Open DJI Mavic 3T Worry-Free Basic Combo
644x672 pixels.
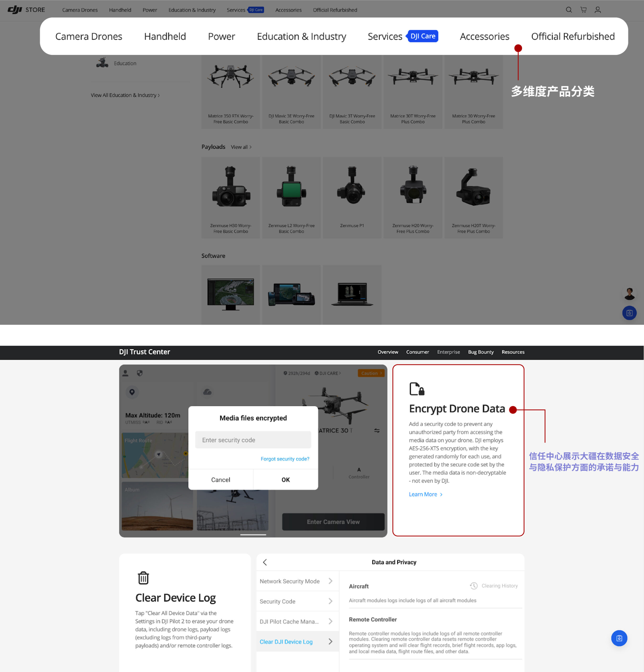(x=352, y=92)
